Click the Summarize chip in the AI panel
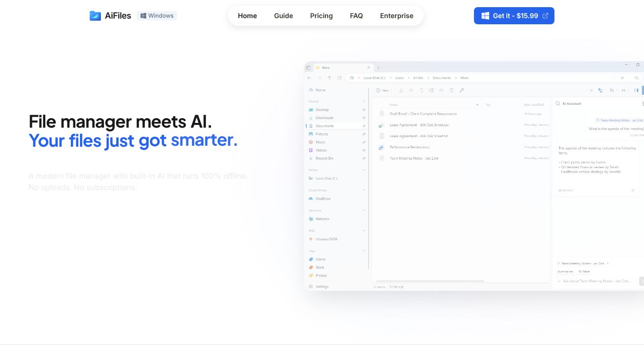The width and height of the screenshot is (644, 362). pos(565,271)
